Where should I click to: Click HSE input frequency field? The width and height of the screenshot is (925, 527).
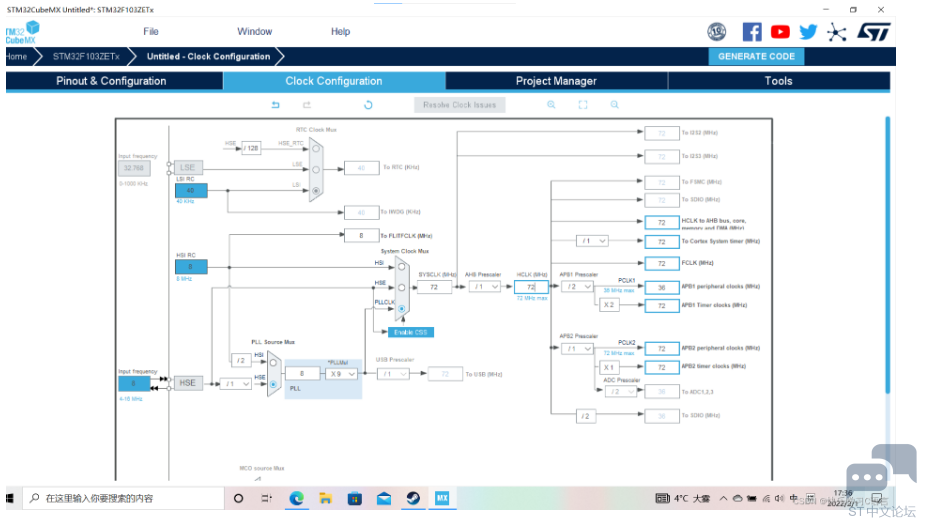pos(134,384)
